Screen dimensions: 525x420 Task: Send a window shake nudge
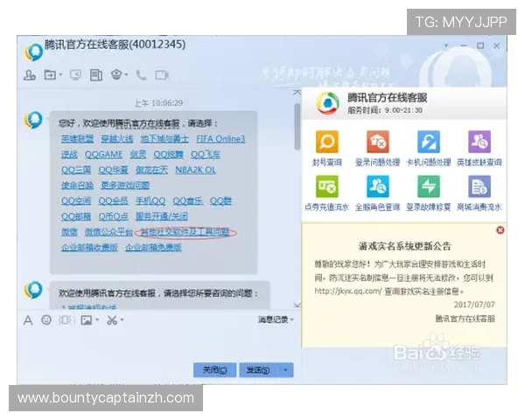(x=65, y=320)
